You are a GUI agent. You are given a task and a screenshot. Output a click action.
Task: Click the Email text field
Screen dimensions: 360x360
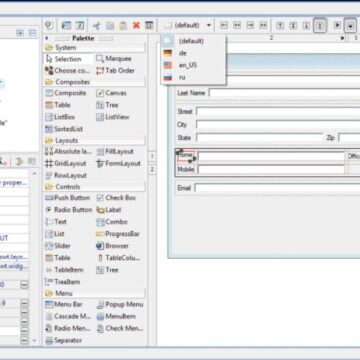[x=277, y=188]
